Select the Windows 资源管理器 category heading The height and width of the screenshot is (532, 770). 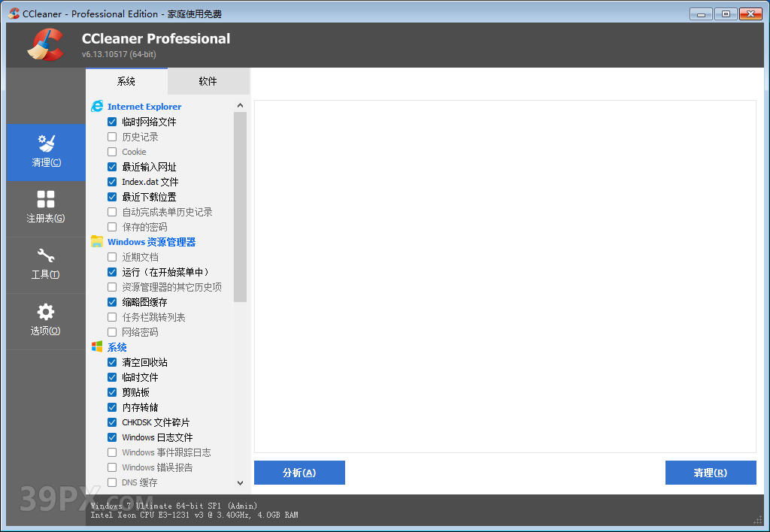152,242
